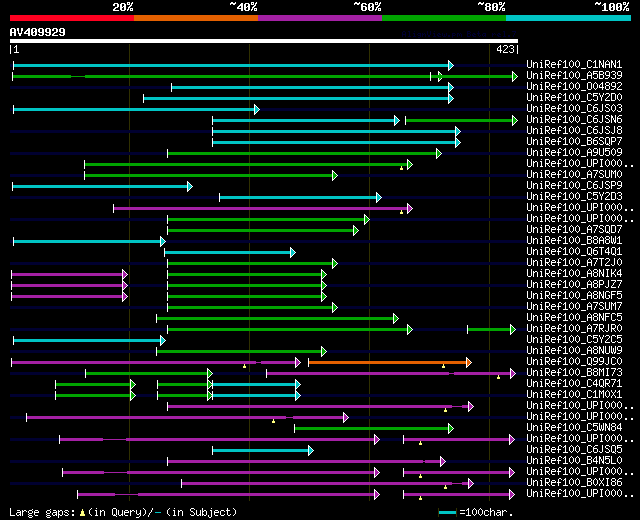Select the UniRef100_C5Y2D3 label
640x520 pixels.
574,196
